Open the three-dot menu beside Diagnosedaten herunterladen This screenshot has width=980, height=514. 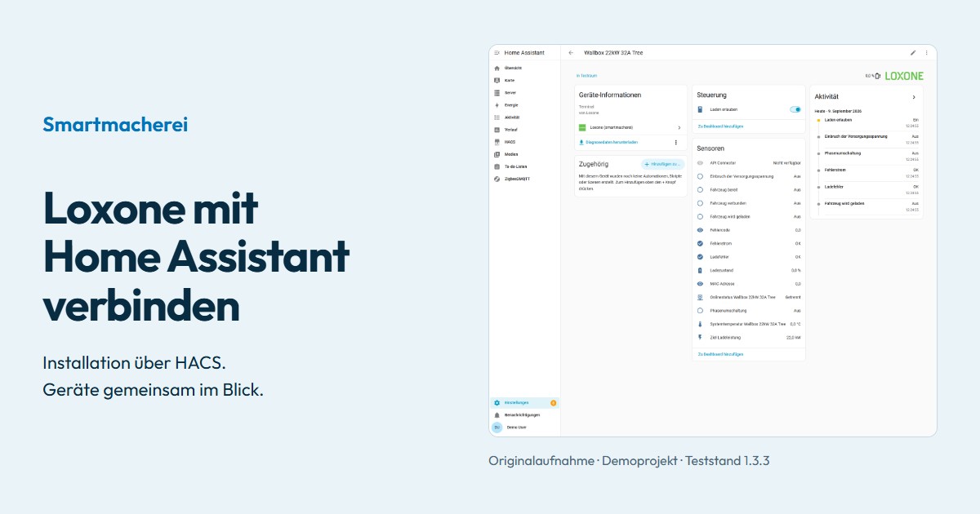tap(675, 142)
